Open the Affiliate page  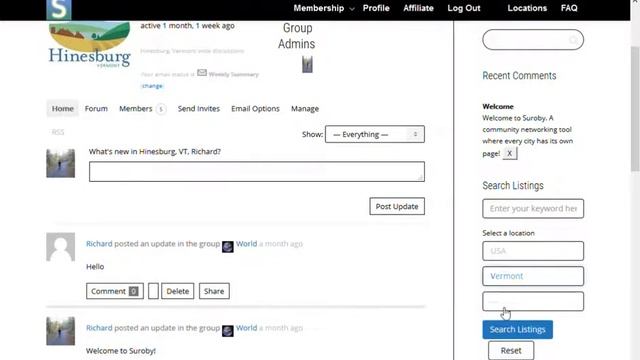click(x=418, y=8)
